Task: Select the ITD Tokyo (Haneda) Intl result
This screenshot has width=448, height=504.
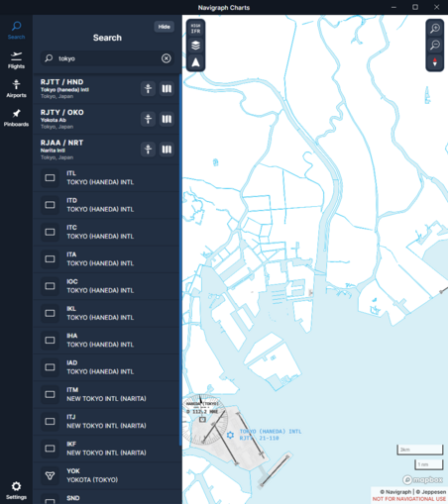Action: [106, 205]
